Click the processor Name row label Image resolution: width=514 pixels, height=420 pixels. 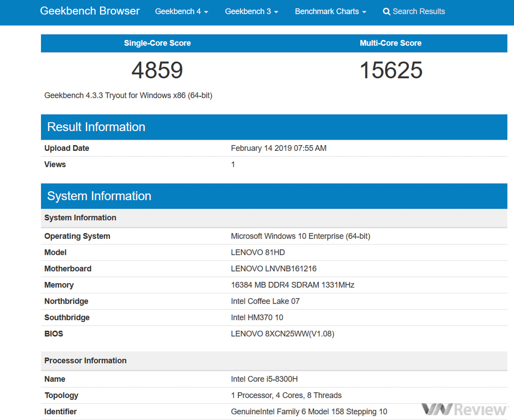point(55,379)
